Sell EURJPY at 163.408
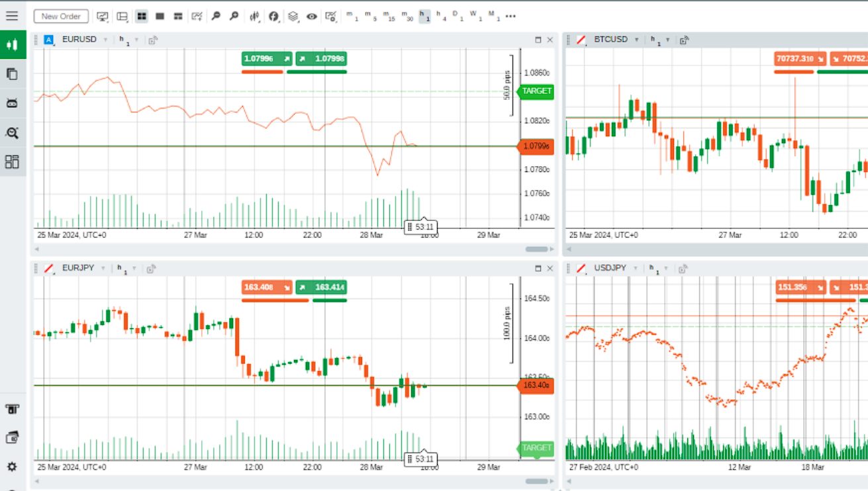Viewport: 868px width, 491px height. pos(267,287)
